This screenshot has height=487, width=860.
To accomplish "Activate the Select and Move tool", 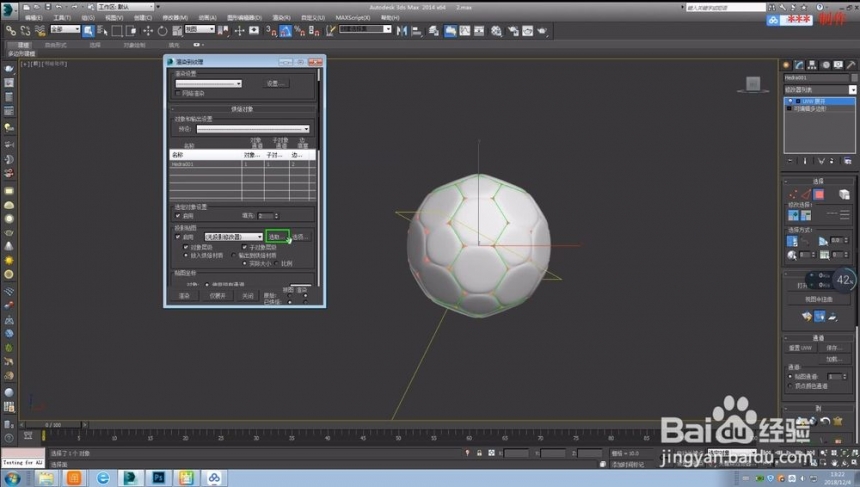I will (x=148, y=31).
